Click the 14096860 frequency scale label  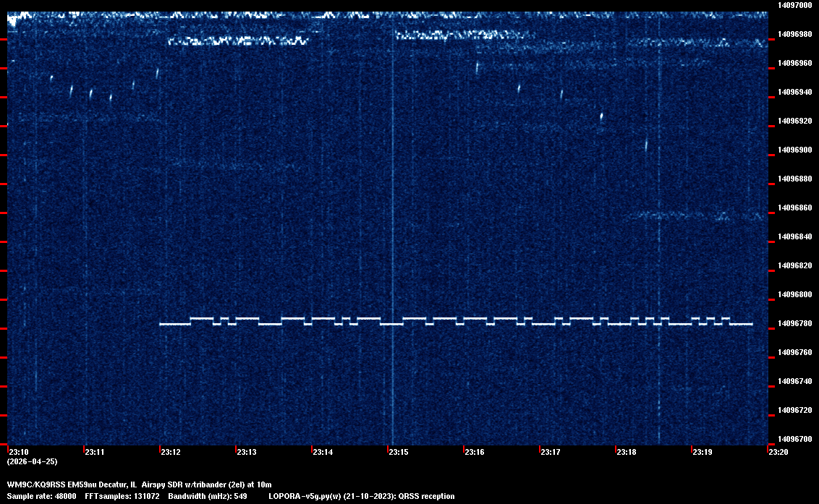(794, 208)
